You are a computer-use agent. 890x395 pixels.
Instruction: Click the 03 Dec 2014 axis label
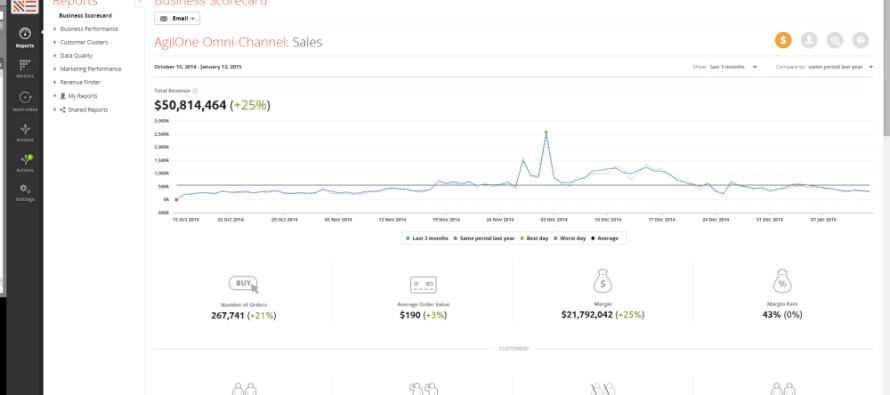pyautogui.click(x=553, y=219)
